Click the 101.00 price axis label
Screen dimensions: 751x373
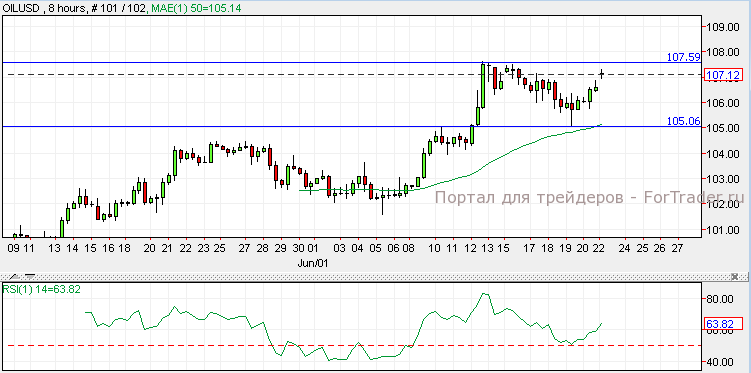click(723, 230)
